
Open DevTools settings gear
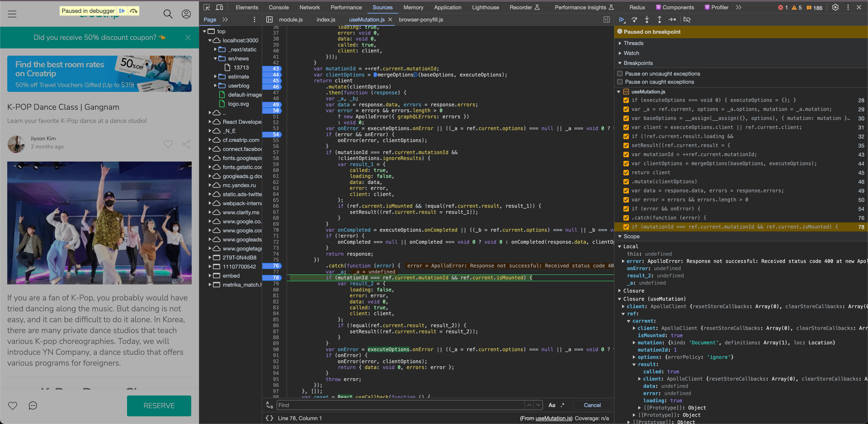[x=835, y=7]
